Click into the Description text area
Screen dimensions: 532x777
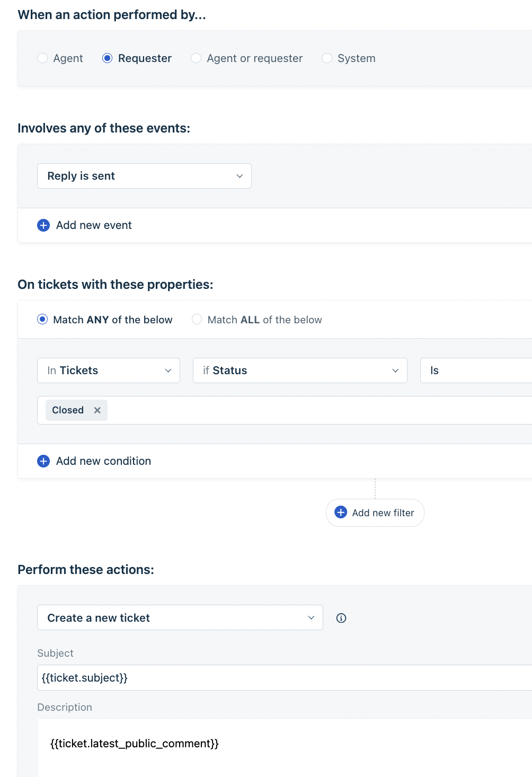pyautogui.click(x=285, y=748)
